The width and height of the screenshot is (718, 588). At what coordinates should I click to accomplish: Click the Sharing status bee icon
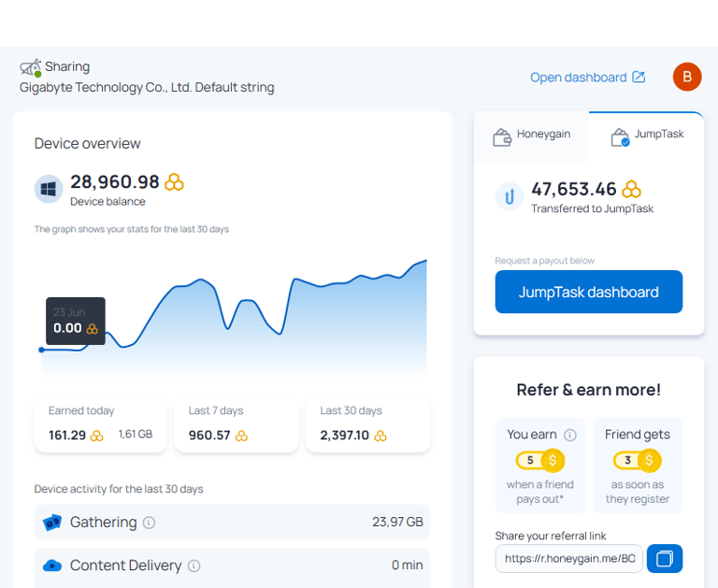point(31,68)
